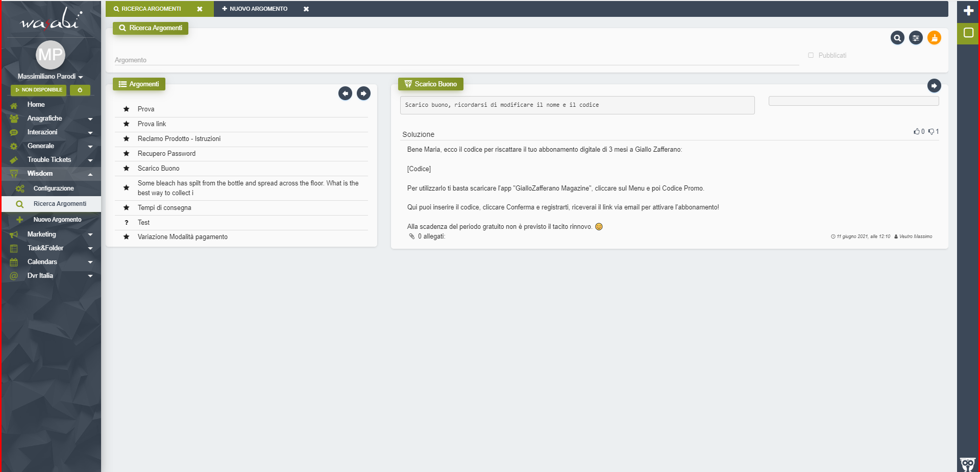Open Configurazione in the sidebar
Screen dimensions: 980x472
tap(54, 188)
